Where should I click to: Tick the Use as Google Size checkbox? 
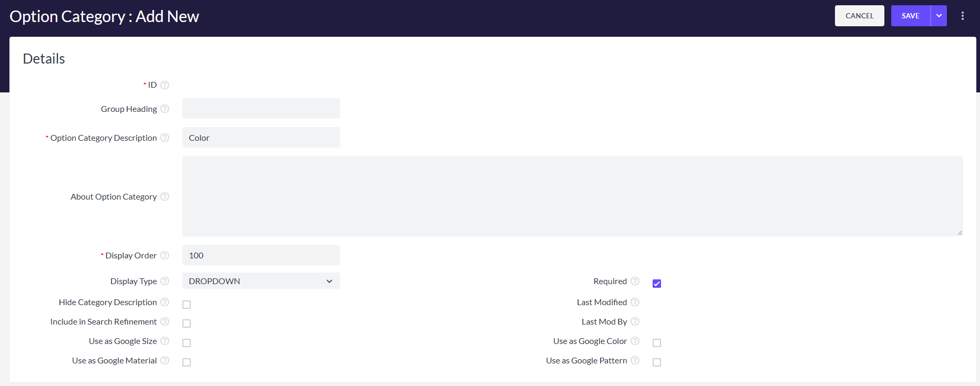(x=187, y=343)
